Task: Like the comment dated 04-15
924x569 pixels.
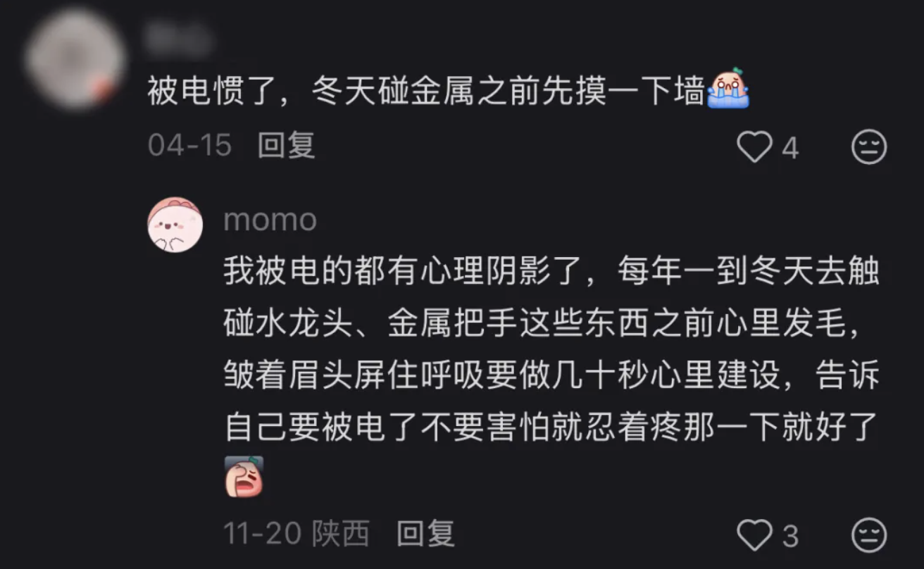Action: [754, 148]
